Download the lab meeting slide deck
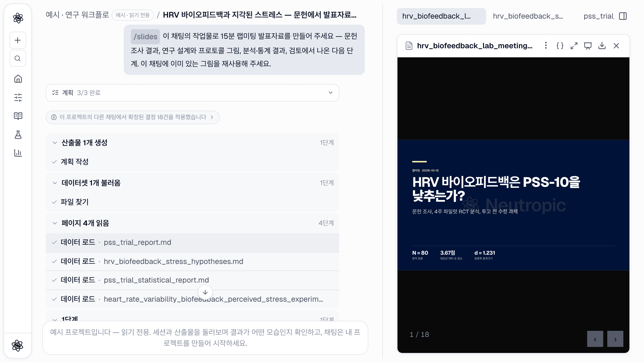 [x=602, y=46]
